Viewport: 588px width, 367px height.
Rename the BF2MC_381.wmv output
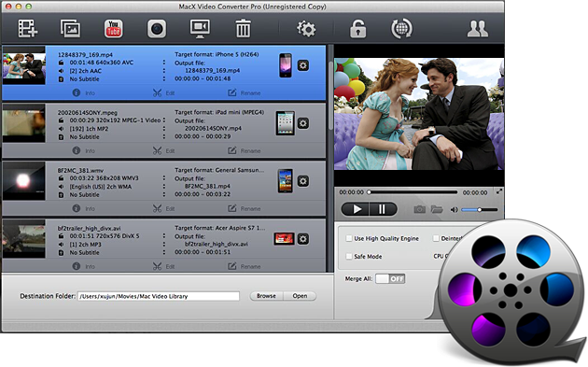click(x=245, y=208)
